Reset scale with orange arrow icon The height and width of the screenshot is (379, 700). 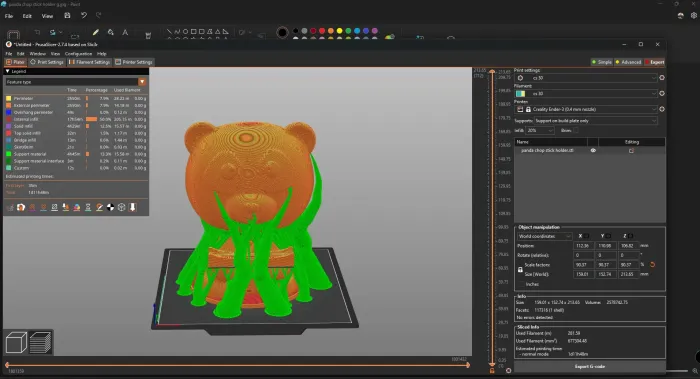[652, 265]
